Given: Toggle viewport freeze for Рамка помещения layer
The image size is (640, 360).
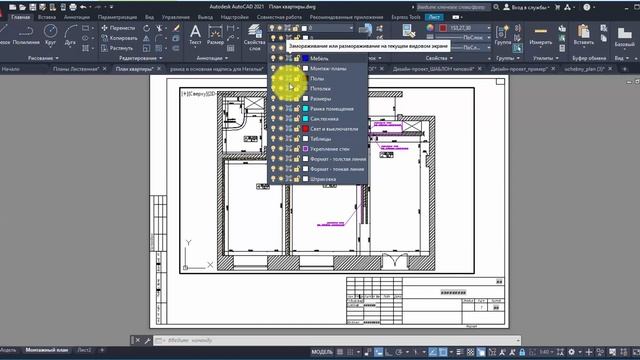Looking at the screenshot, I should pos(289,109).
